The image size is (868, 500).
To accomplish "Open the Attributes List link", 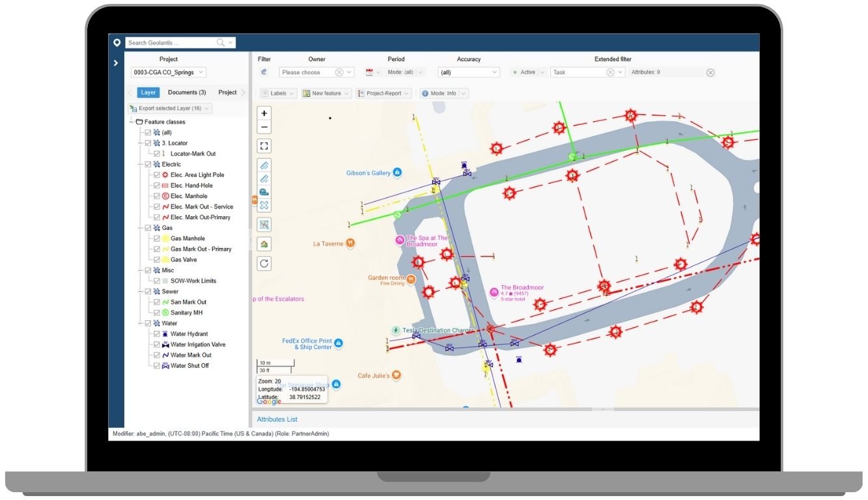I will click(277, 419).
